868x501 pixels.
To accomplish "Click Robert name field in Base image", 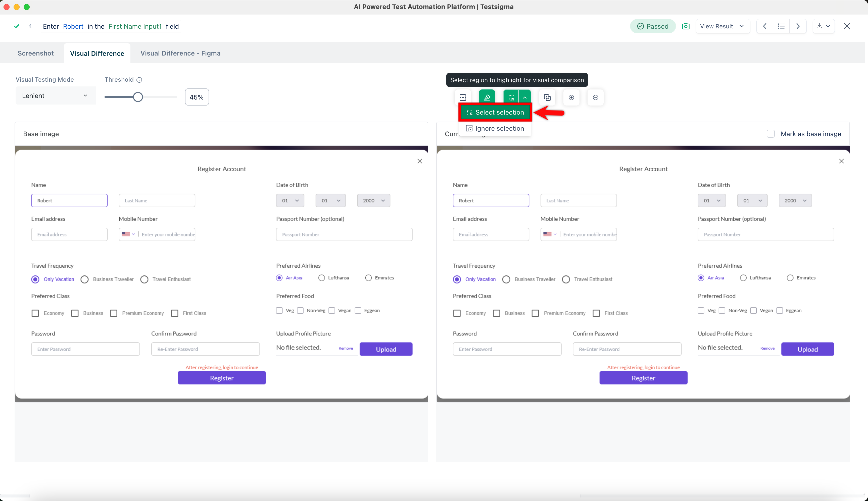I will 69,201.
